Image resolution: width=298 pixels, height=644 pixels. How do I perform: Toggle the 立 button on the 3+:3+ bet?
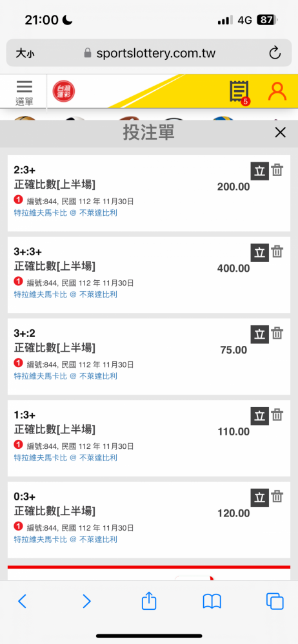coord(260,252)
